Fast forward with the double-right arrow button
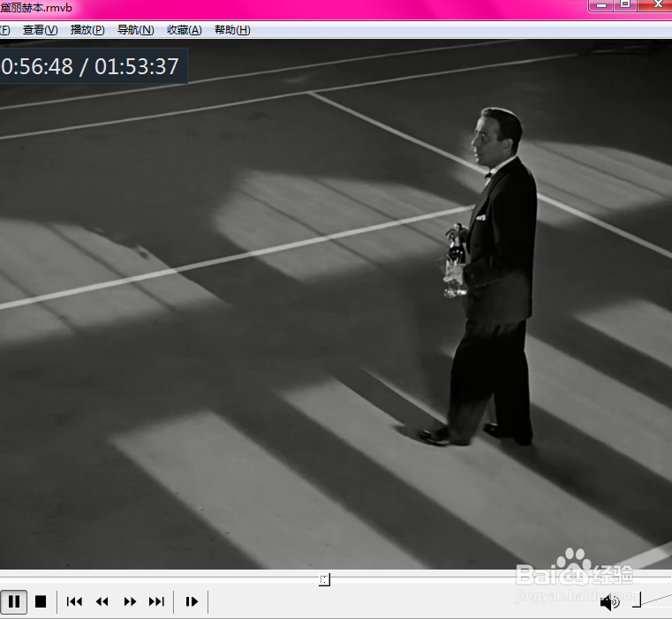The width and height of the screenshot is (672, 619). 130,601
